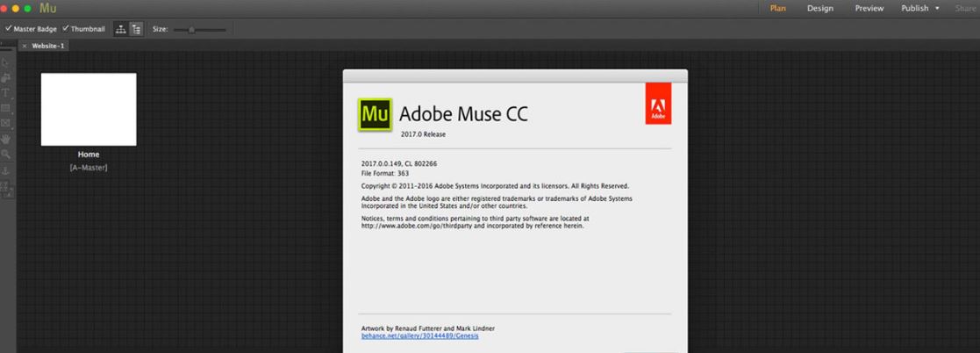The height and width of the screenshot is (353, 980).
Task: Select the Text tool
Action: click(5, 92)
